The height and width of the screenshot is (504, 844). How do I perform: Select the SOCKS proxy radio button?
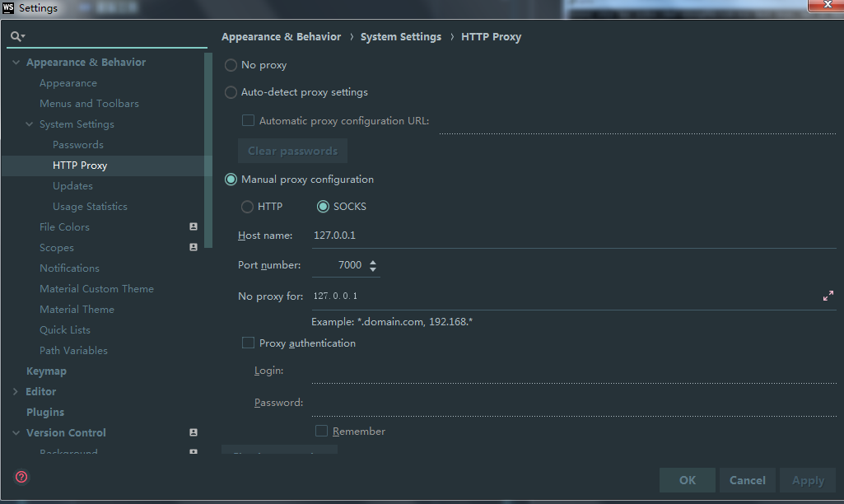tap(323, 207)
